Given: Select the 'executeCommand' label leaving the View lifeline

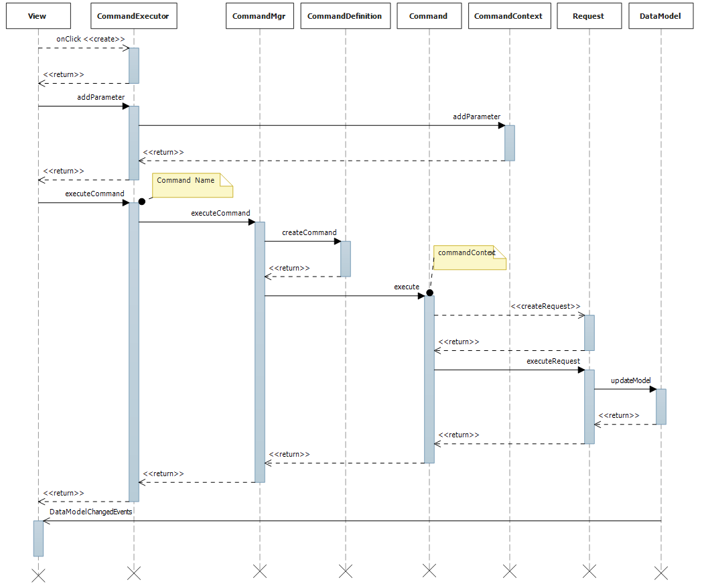Looking at the screenshot, I should coord(94,194).
